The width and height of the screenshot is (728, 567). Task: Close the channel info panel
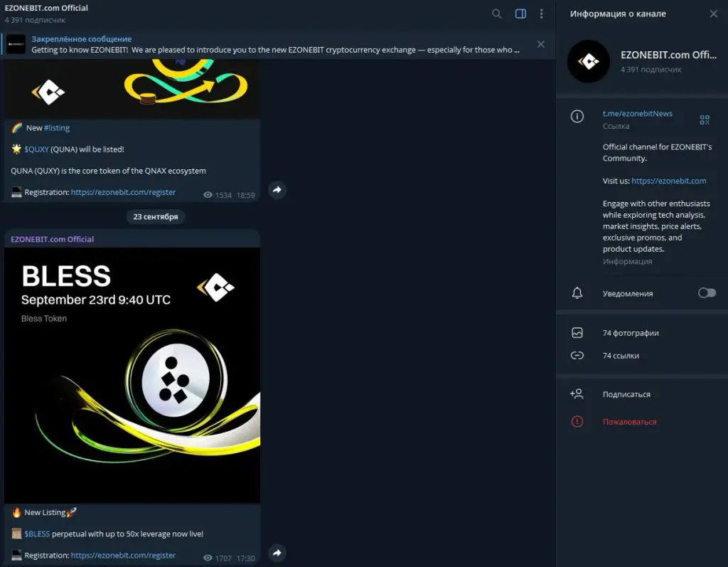pos(714,14)
